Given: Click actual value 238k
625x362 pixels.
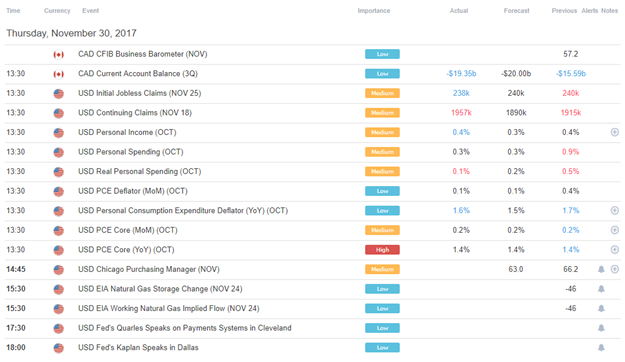Looking at the screenshot, I should [461, 93].
